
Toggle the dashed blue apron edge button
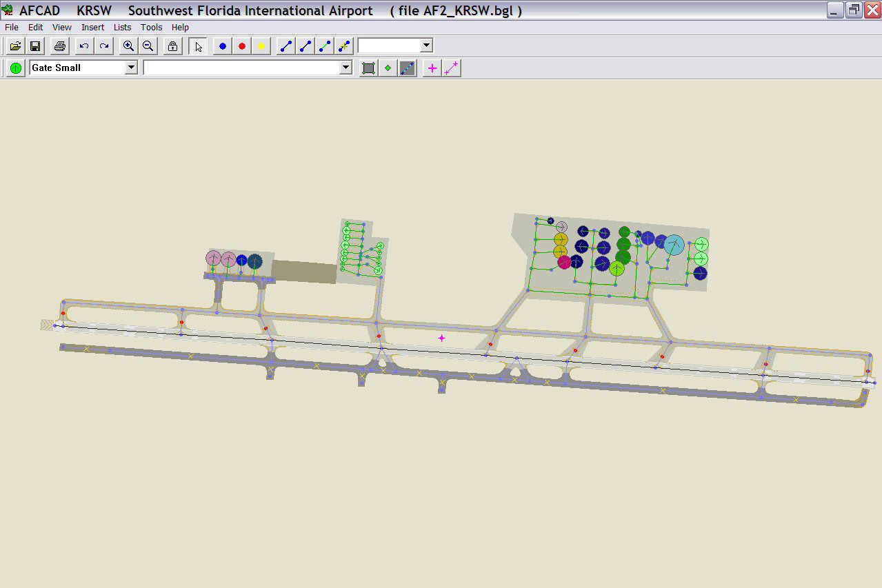408,68
